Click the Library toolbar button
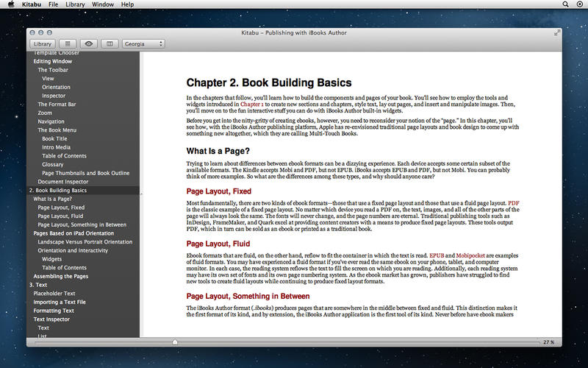The width and height of the screenshot is (588, 368). [x=43, y=44]
